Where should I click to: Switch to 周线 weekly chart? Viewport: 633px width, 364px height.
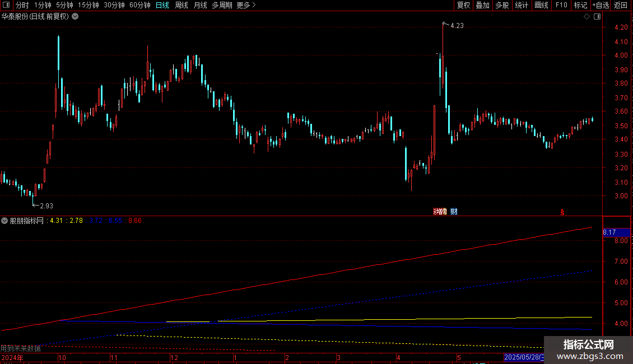coord(181,5)
